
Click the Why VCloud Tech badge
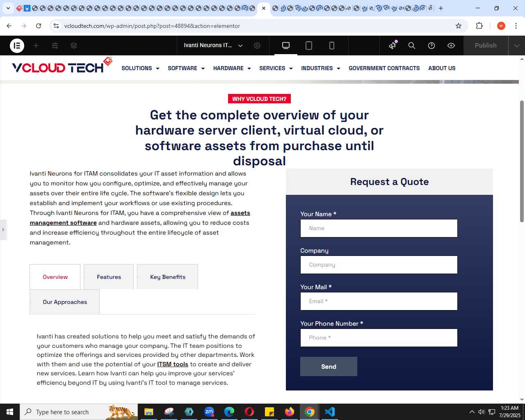(x=259, y=99)
